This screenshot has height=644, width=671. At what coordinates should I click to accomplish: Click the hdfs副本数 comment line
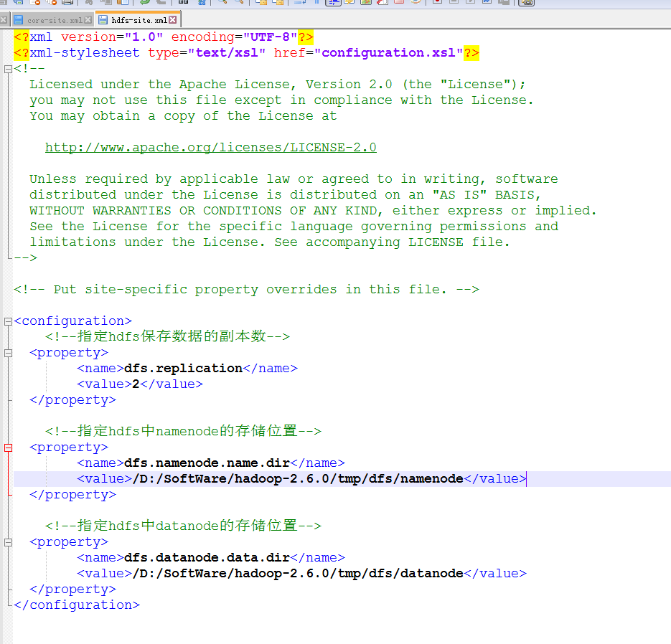pos(167,336)
